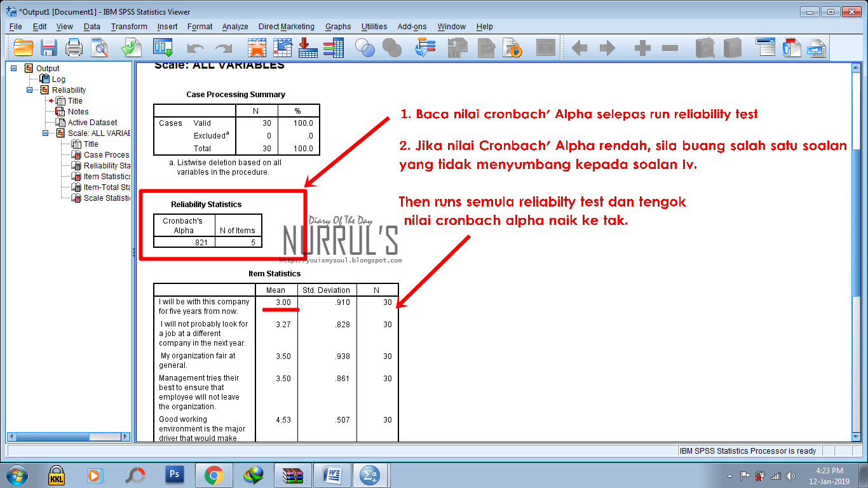
Task: Open a saved output file
Action: pos(24,47)
